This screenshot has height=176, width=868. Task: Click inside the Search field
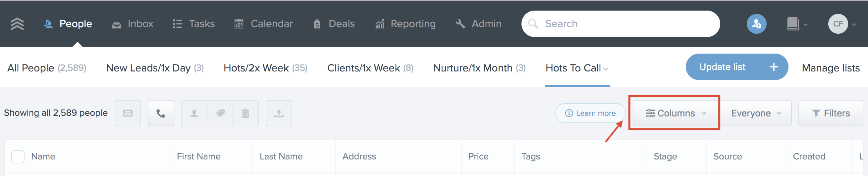(620, 24)
